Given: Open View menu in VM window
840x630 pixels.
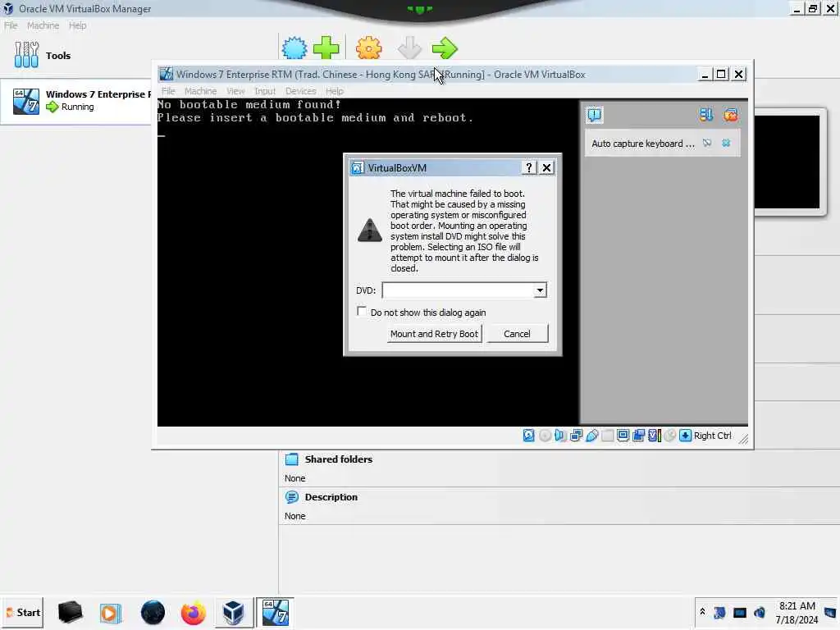Looking at the screenshot, I should tap(235, 91).
